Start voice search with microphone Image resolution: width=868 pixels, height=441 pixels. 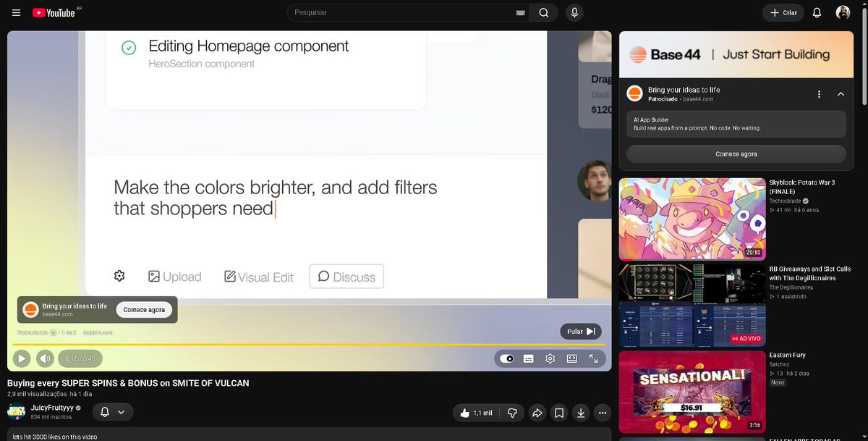tap(574, 12)
